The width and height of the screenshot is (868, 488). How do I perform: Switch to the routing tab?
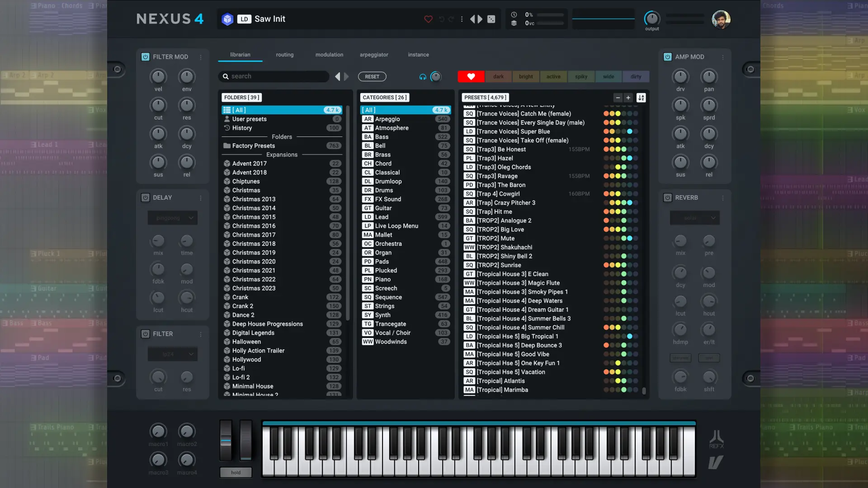point(285,55)
